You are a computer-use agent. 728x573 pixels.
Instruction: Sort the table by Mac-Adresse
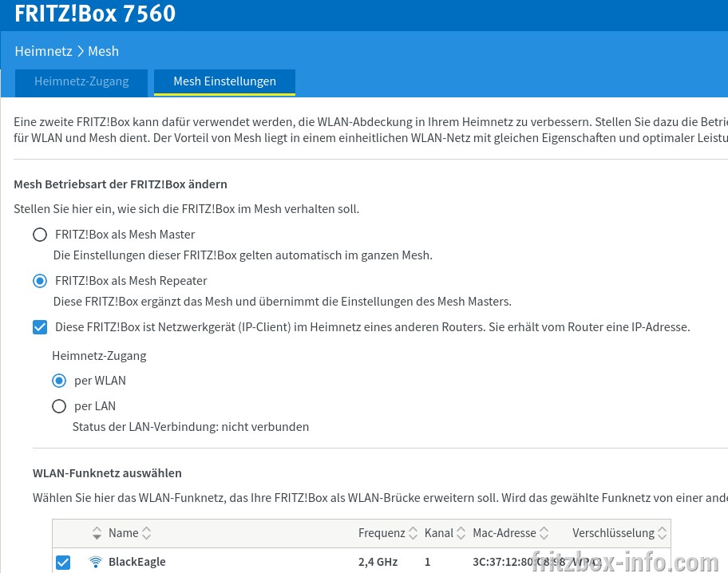point(511,533)
